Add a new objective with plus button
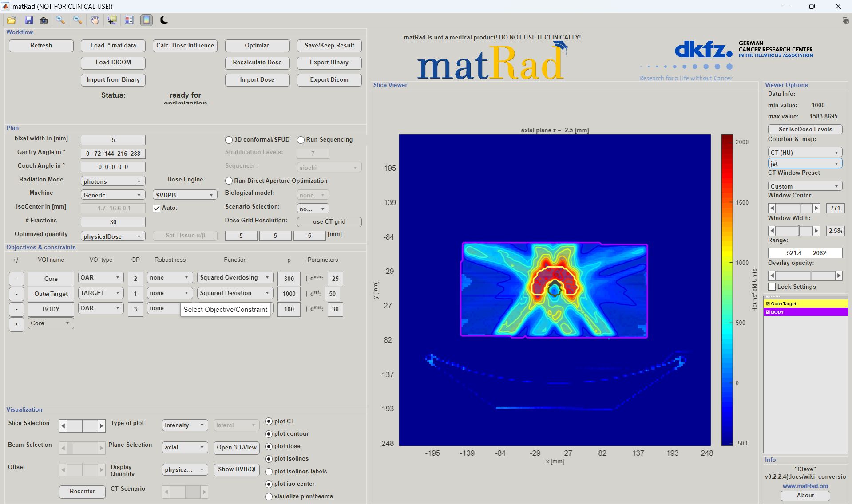Image resolution: width=852 pixels, height=504 pixels. coord(16,324)
